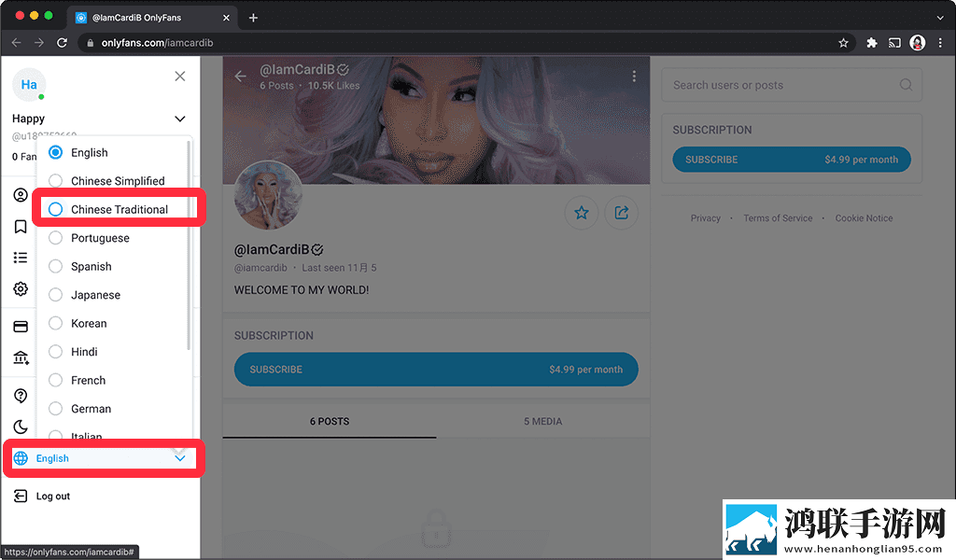This screenshot has height=560, width=956.
Task: Open the Privacy link
Action: click(x=706, y=218)
